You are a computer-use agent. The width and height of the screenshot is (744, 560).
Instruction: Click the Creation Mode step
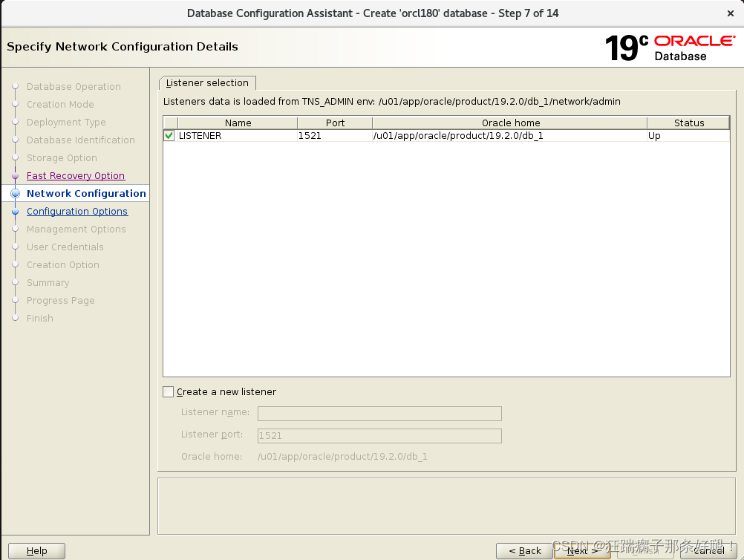click(x=60, y=105)
